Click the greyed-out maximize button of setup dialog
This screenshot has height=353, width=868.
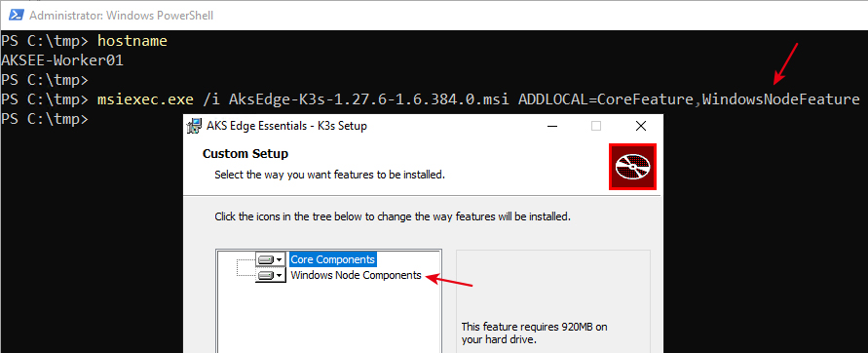[x=596, y=126]
